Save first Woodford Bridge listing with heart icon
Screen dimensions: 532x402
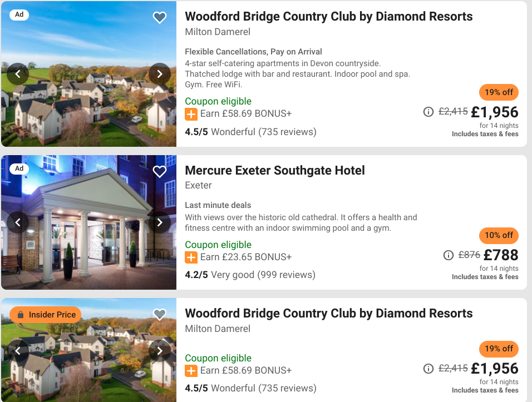[x=160, y=17]
